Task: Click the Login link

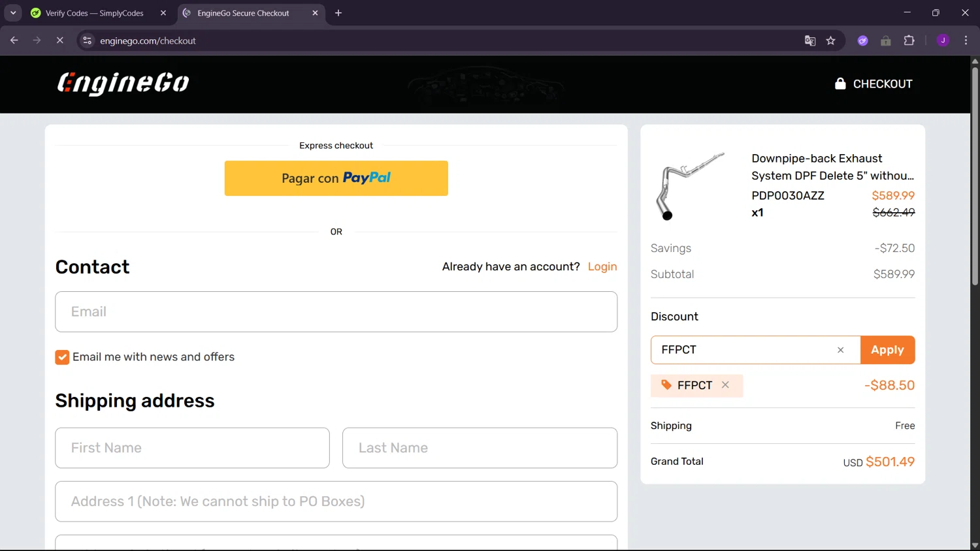Action: tap(602, 266)
